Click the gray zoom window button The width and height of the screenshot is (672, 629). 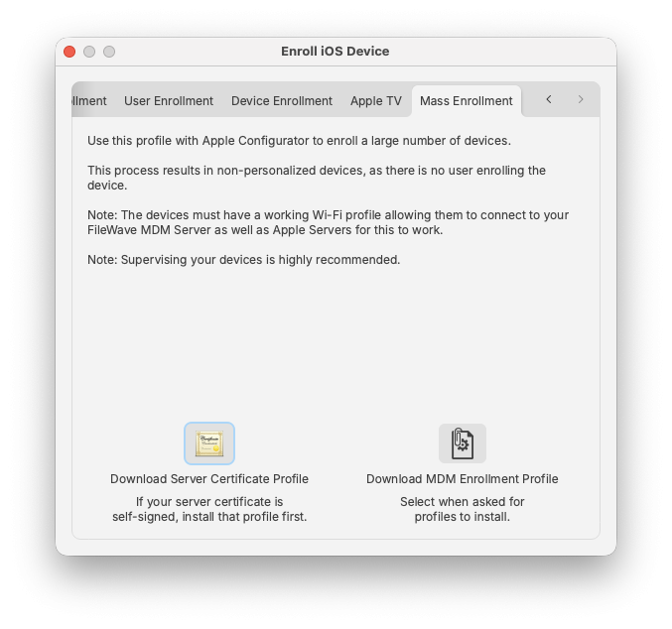point(109,52)
